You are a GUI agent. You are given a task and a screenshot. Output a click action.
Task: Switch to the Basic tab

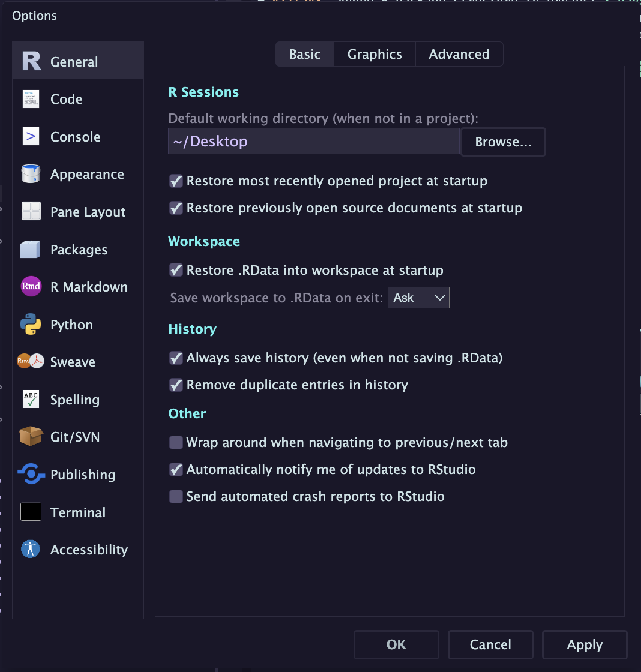[x=305, y=54]
